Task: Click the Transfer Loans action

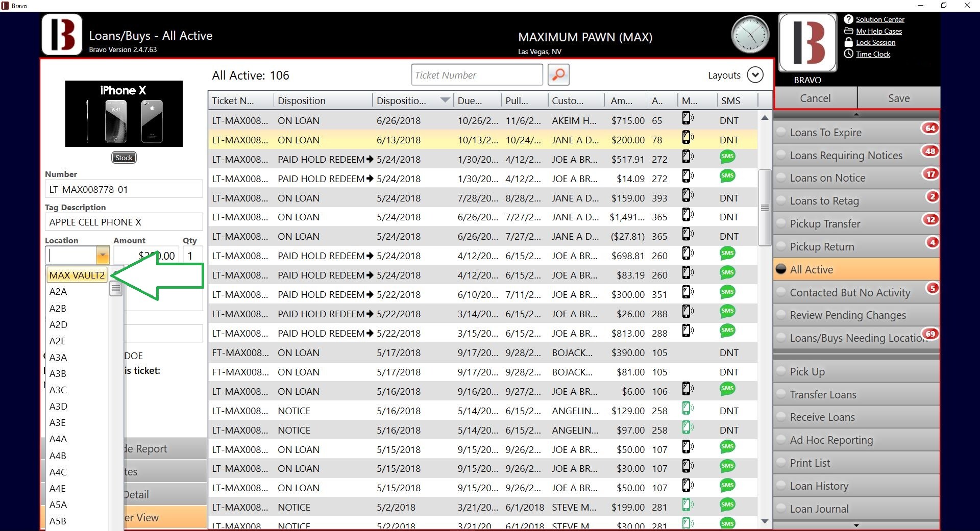Action: (x=856, y=394)
